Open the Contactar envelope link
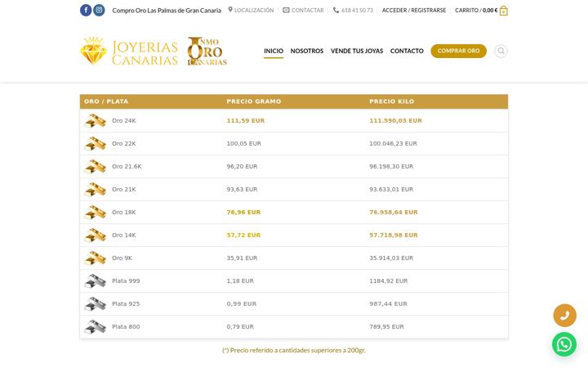Viewport: 588px width, 368px height. pos(303,10)
